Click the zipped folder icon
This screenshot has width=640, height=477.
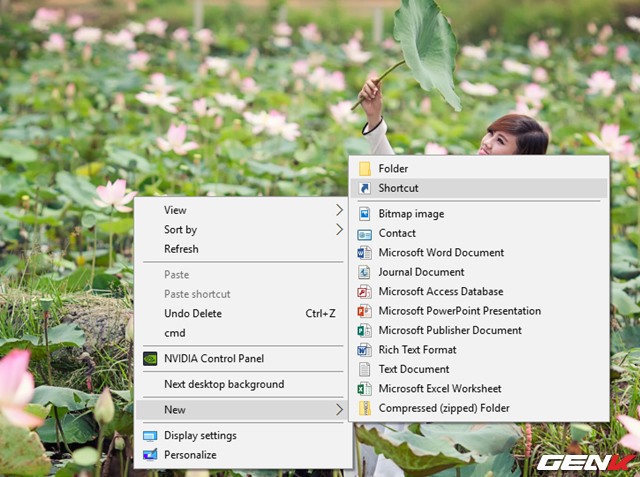click(364, 408)
